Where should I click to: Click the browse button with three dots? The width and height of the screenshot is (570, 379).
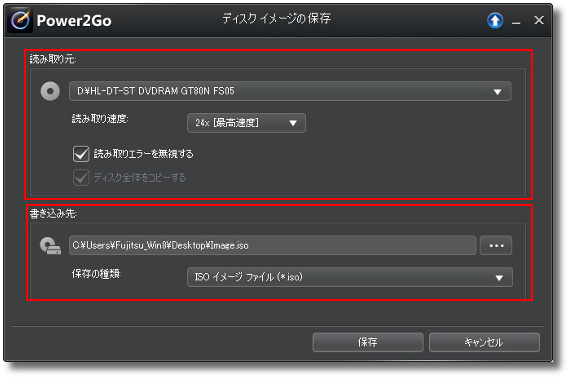click(496, 246)
